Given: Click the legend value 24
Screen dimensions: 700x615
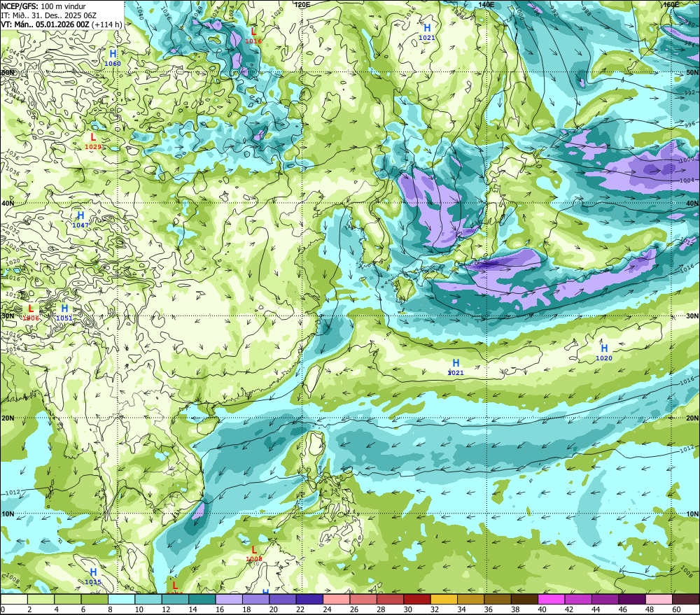Looking at the screenshot, I should 327,609.
